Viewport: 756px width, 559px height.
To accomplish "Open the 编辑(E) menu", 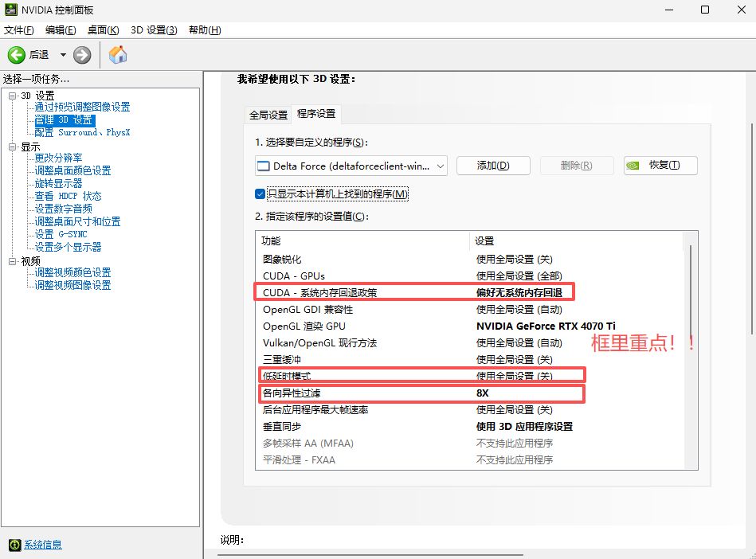I will click(x=61, y=30).
